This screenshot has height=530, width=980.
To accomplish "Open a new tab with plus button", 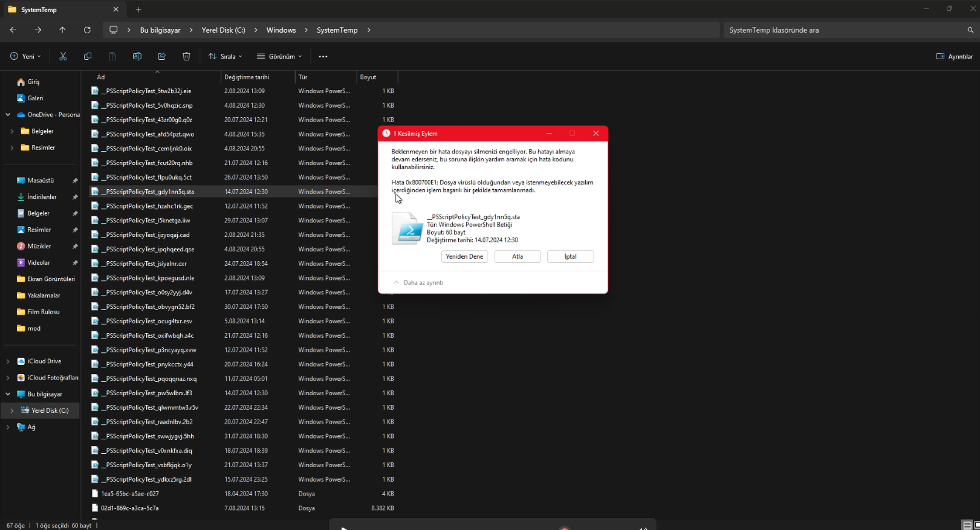I will click(x=138, y=10).
